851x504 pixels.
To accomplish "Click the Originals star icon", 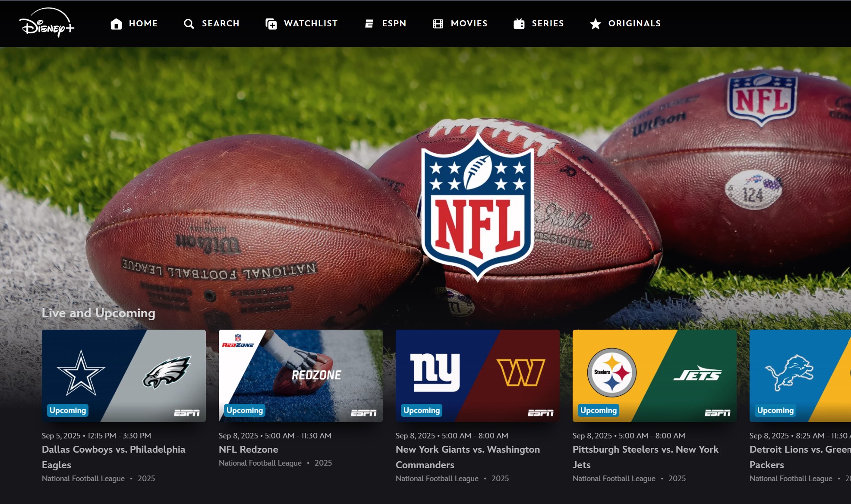I will coord(596,24).
